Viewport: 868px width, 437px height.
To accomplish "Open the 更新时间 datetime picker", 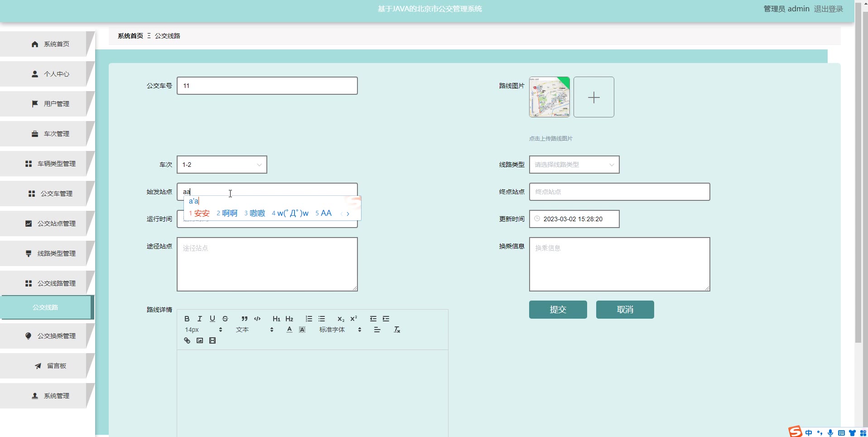I will click(574, 219).
